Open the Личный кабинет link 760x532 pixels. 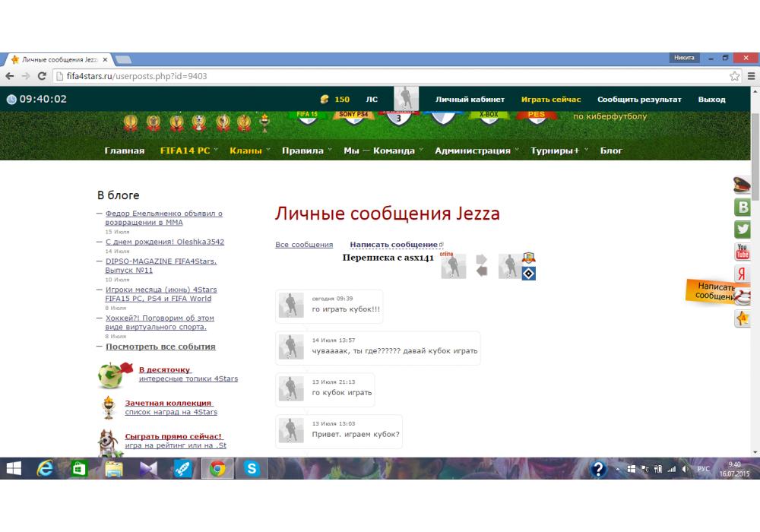click(470, 100)
